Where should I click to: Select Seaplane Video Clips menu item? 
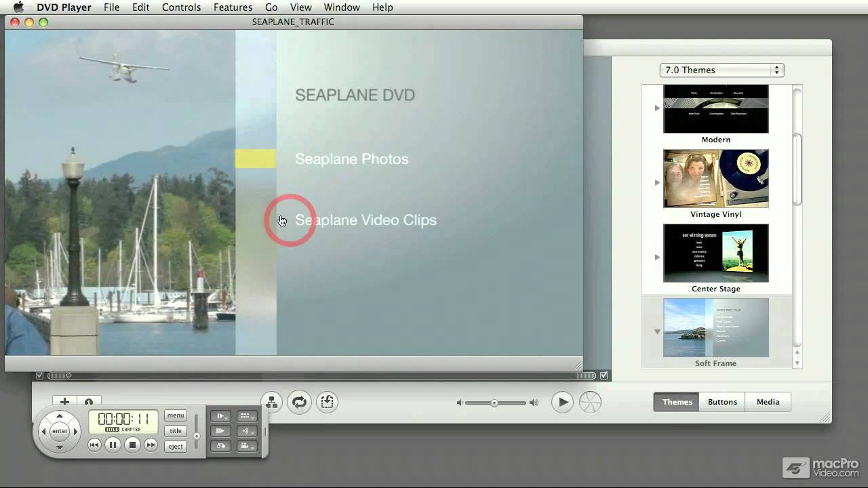366,220
